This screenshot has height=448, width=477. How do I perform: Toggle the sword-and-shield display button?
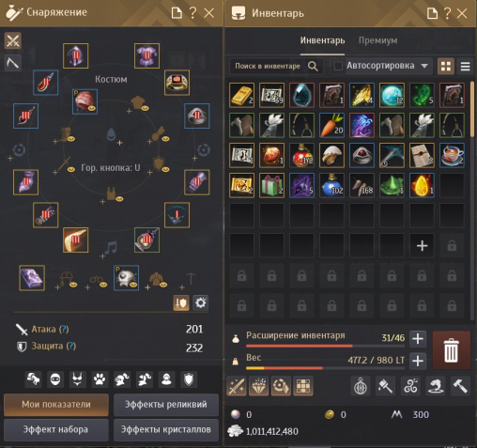pos(181,302)
